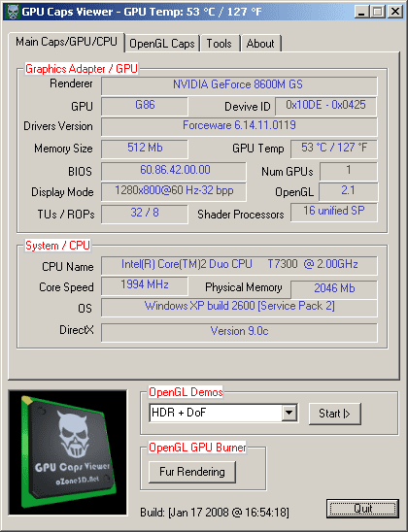
Task: Minimize the GPU Caps Viewer window
Action: pos(361,13)
